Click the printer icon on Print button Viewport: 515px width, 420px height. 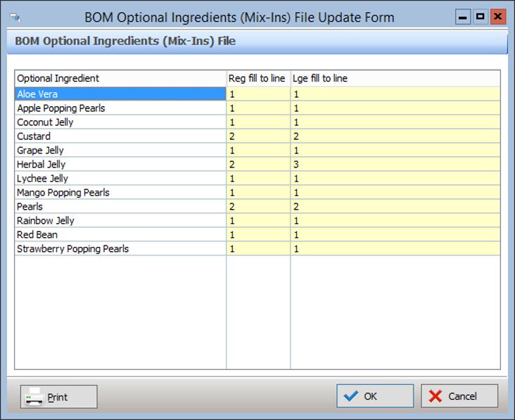[34, 397]
